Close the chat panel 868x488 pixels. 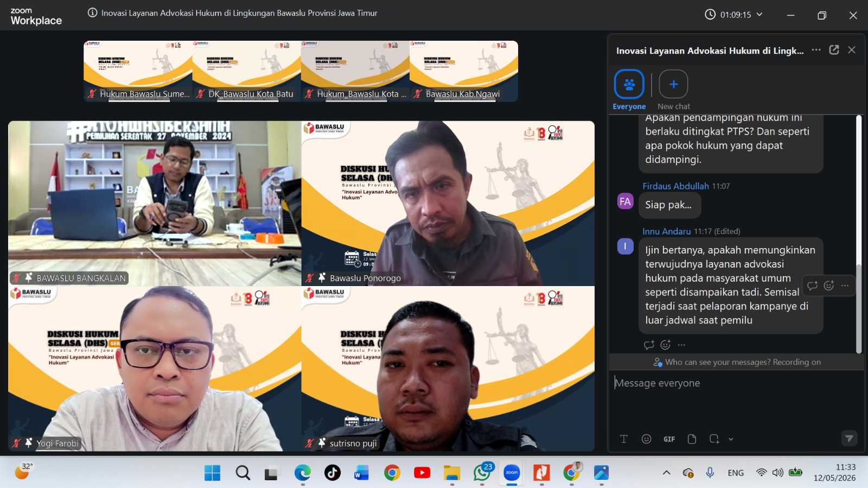pyautogui.click(x=852, y=50)
